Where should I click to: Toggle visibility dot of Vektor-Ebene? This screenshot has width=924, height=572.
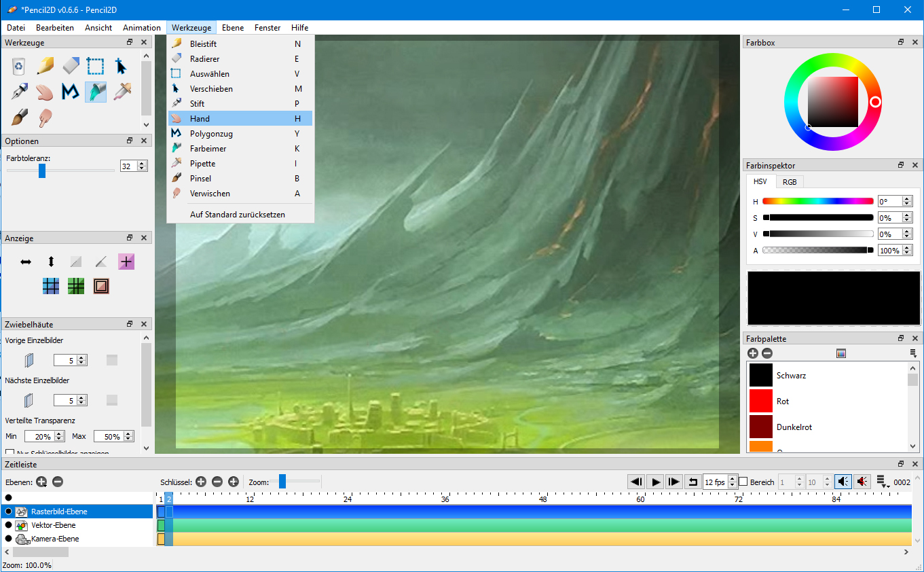pyautogui.click(x=9, y=525)
